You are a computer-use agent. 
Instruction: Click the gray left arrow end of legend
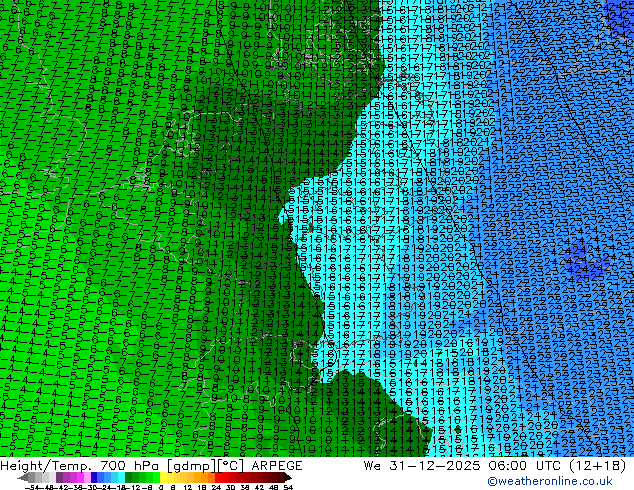(23, 478)
